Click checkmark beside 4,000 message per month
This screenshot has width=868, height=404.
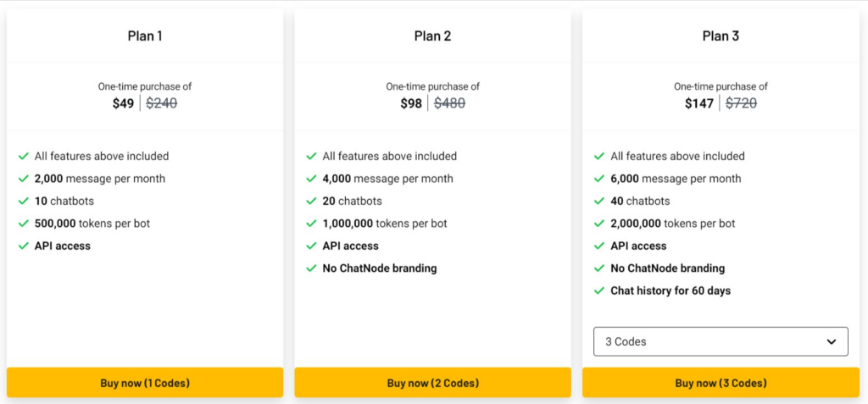click(311, 180)
